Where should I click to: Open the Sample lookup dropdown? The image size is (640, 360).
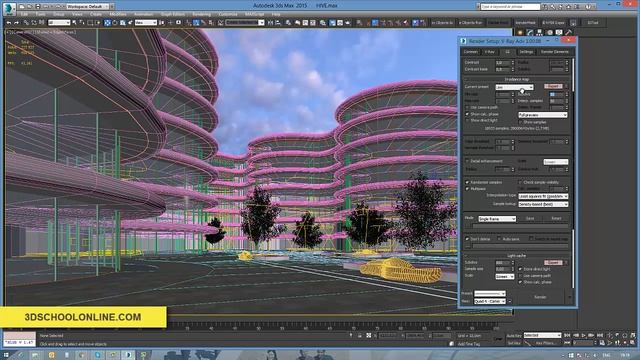(543, 204)
